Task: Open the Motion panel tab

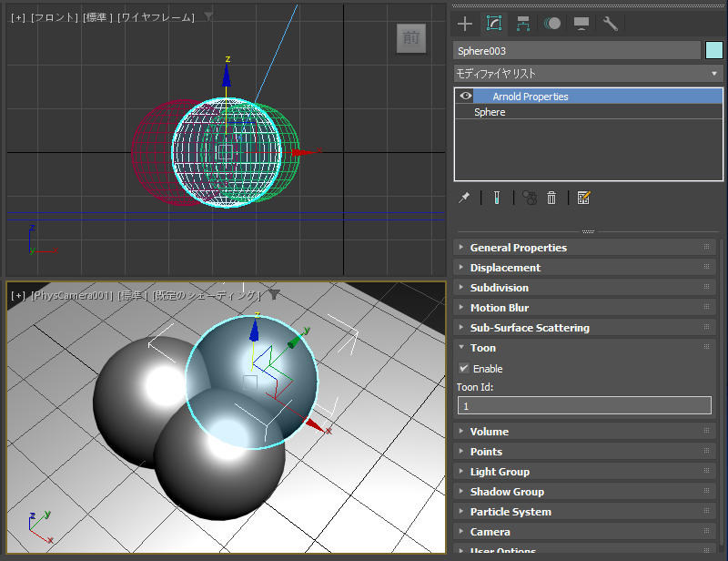Action: pos(552,24)
